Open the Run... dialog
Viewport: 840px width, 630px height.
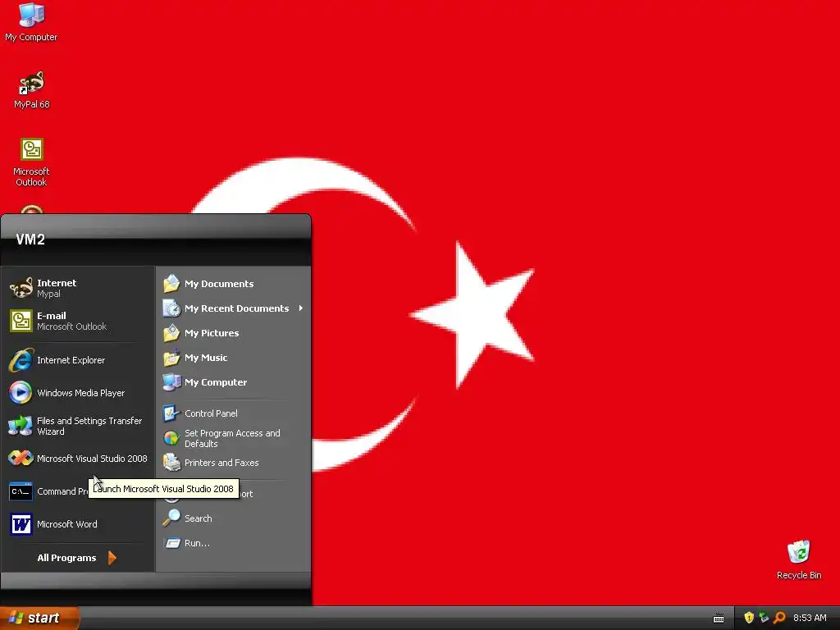[x=234, y=543]
